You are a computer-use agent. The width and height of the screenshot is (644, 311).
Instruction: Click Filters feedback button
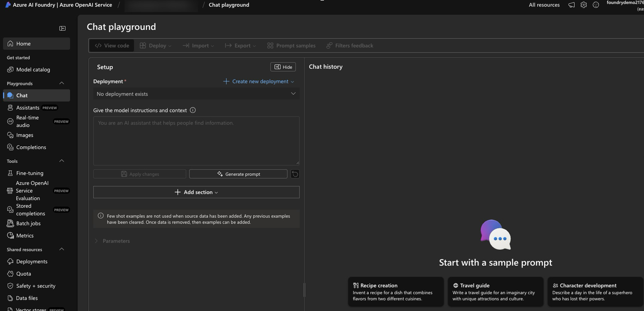350,46
